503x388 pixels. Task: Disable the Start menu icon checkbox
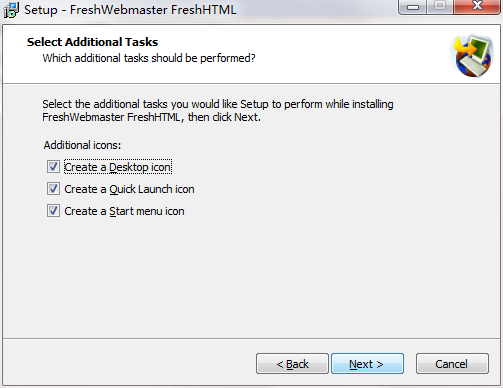click(x=53, y=211)
